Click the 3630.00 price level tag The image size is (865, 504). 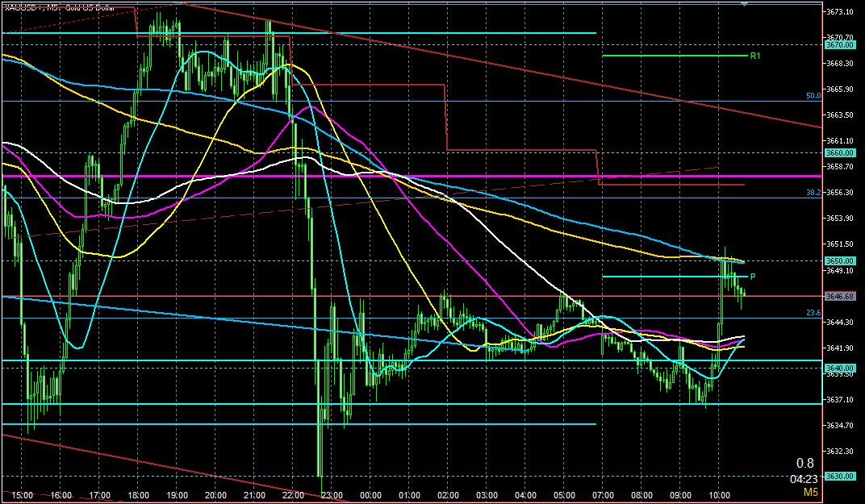point(839,476)
